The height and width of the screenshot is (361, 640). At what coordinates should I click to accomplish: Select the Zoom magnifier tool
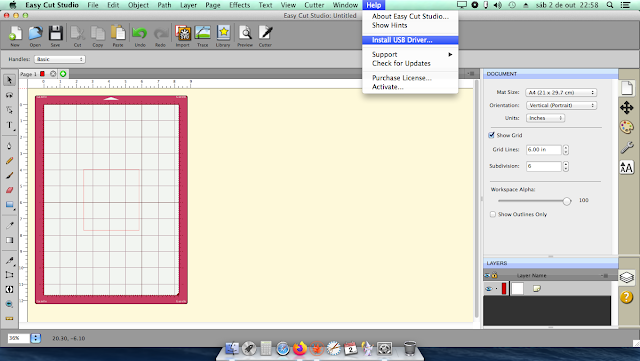click(9, 304)
